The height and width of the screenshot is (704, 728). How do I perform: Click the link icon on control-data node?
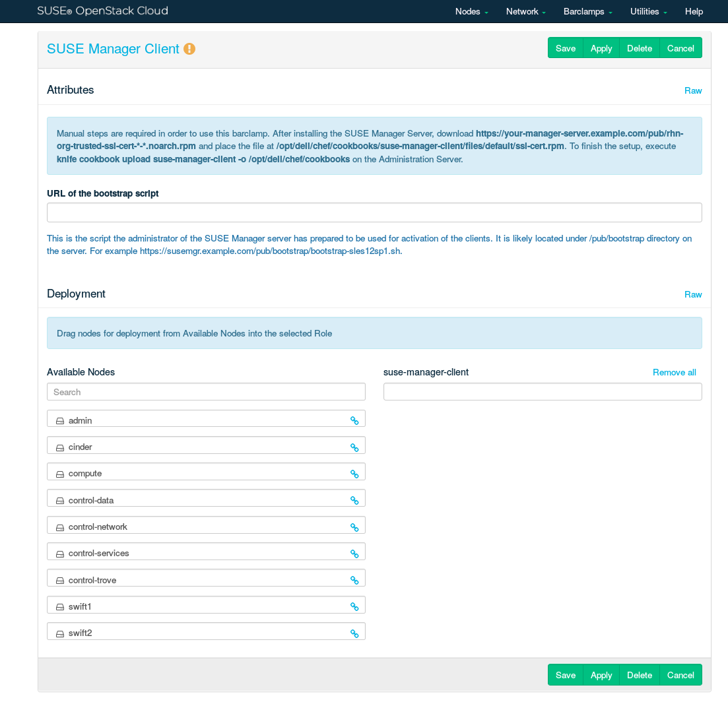(x=354, y=500)
